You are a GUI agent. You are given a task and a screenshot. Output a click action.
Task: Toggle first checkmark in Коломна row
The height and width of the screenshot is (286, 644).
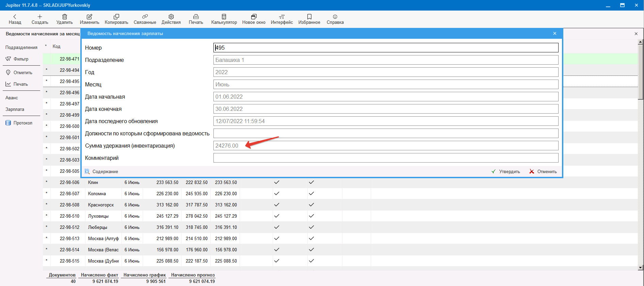277,194
